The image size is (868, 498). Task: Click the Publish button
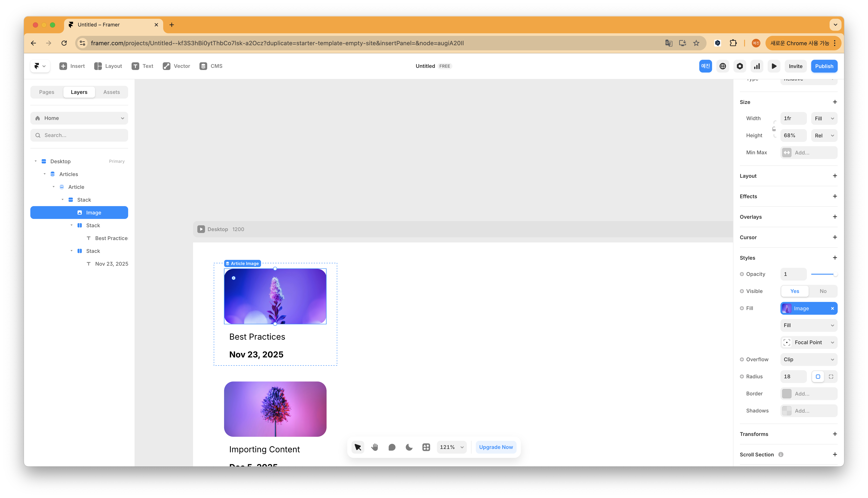click(x=824, y=66)
